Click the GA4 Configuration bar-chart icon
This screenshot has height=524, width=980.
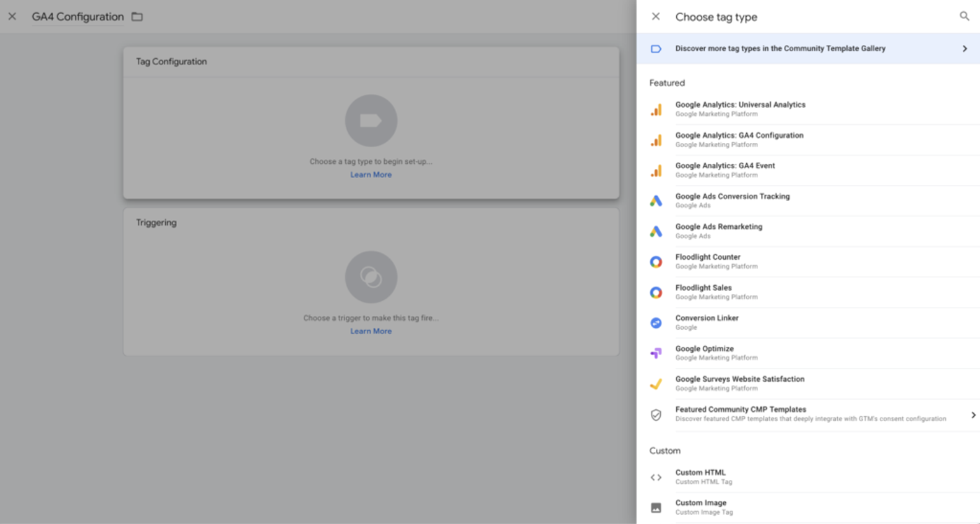pos(656,140)
